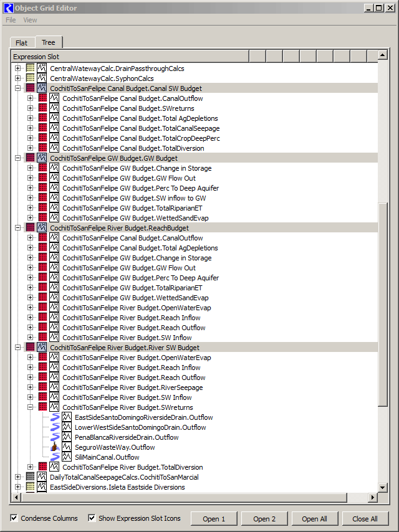Click the series slot icon of TotalCanalSeepage
399x532 pixels.
(54, 128)
